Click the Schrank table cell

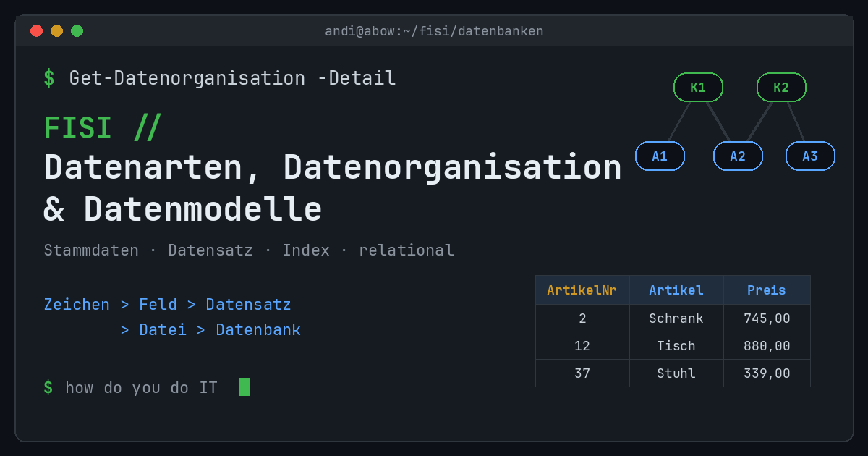tap(676, 318)
